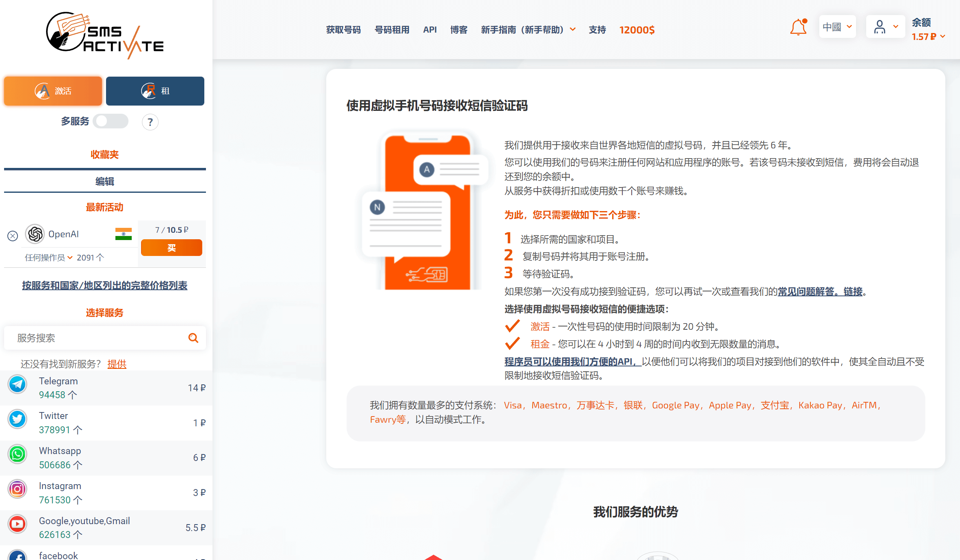This screenshot has width=960, height=560.
Task: Expand the 任何操作员 operator dropdown
Action: (x=49, y=258)
